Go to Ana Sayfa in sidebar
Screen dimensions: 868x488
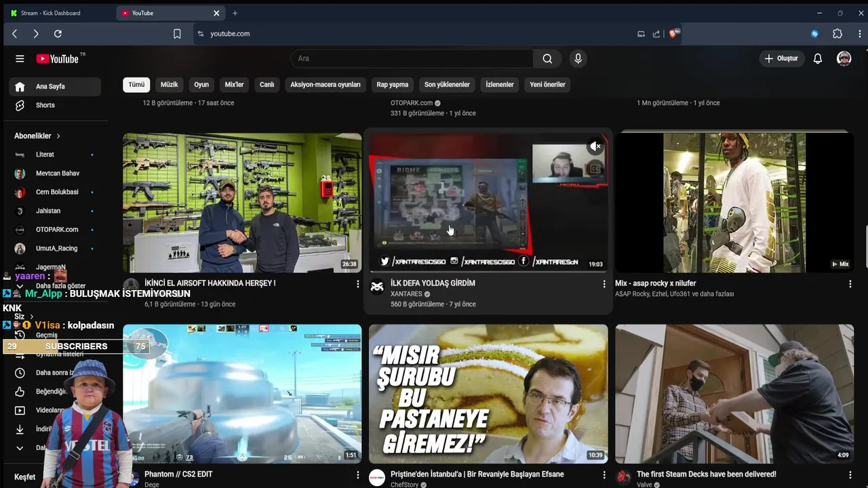click(55, 87)
